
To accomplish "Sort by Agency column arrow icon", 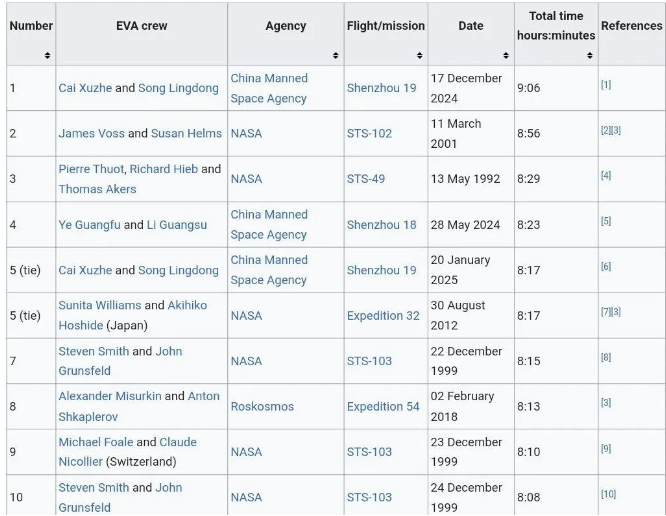I will tap(336, 55).
